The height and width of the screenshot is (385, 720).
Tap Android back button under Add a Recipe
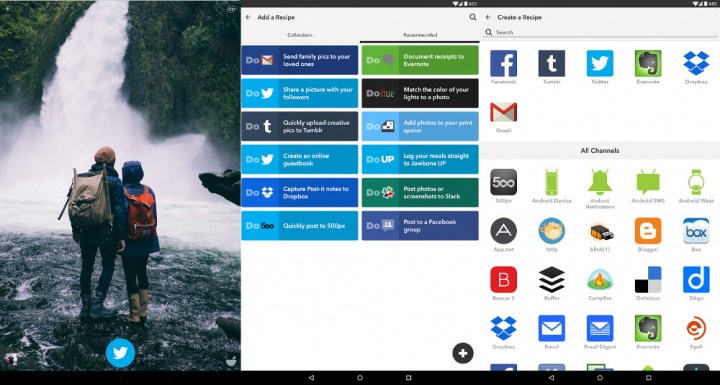[x=311, y=378]
